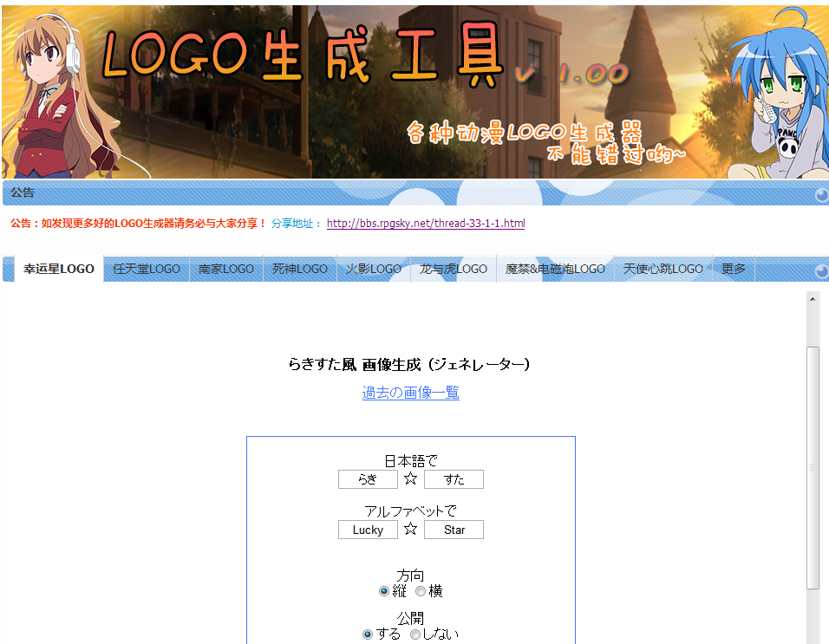829x644 pixels.
Task: Click the vertical scrollbar thumb
Action: click(x=813, y=467)
